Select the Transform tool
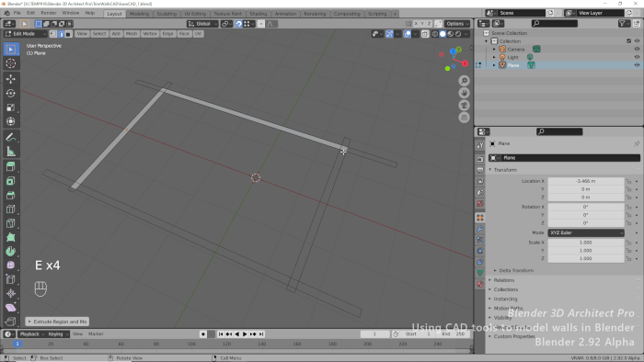Image resolution: width=644 pixels, height=362 pixels. [x=11, y=122]
